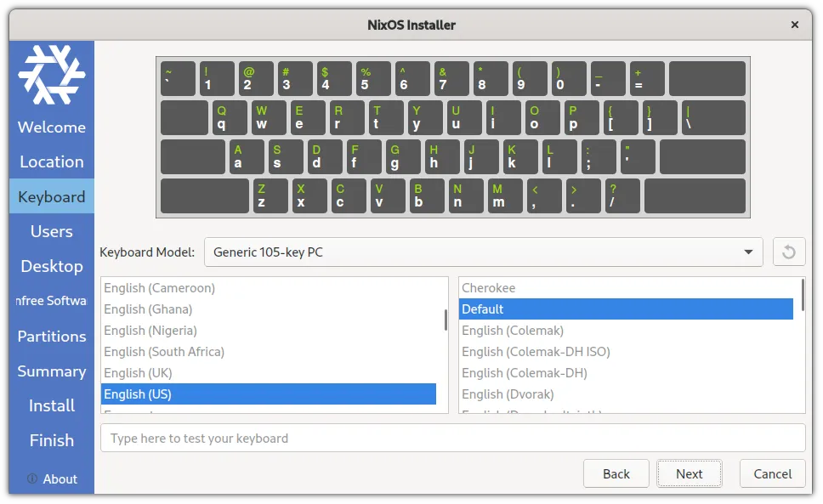Click the layout list scrollbar handle
The image size is (823, 504).
pyautogui.click(x=446, y=320)
